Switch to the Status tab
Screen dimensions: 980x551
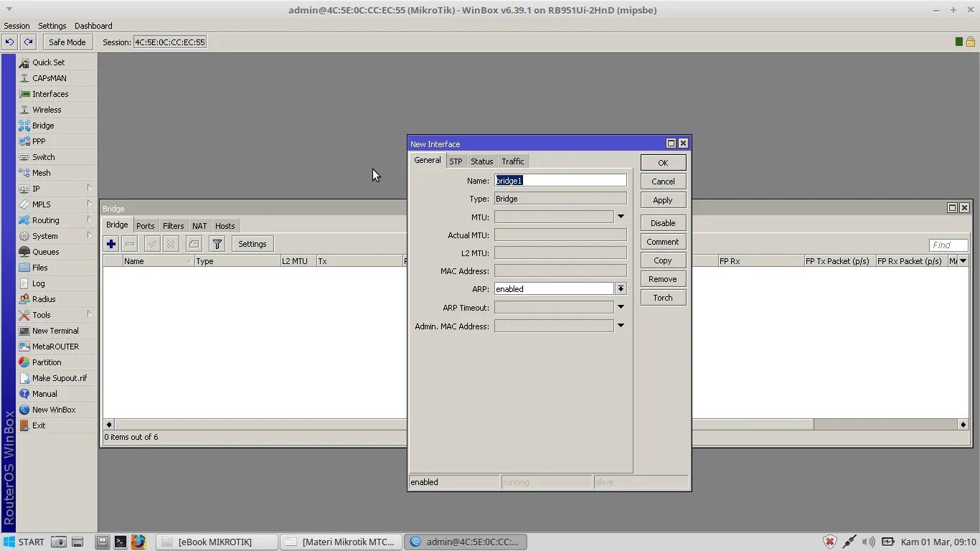click(x=482, y=161)
